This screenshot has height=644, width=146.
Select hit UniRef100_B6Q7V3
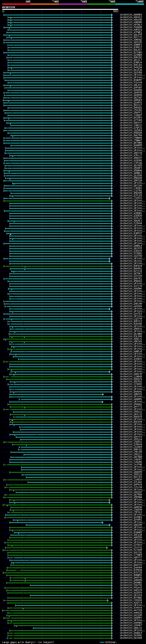[x=131, y=565]
